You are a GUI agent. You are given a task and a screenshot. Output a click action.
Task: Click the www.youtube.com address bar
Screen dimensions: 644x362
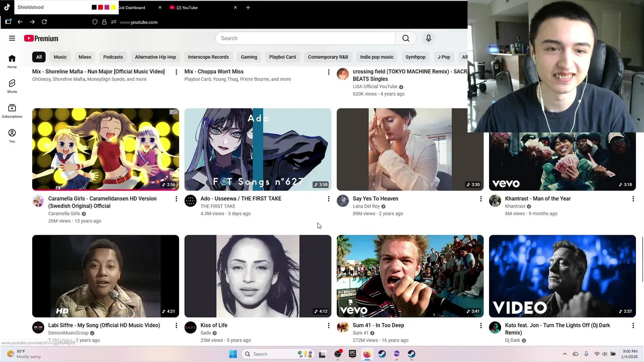coord(138,22)
